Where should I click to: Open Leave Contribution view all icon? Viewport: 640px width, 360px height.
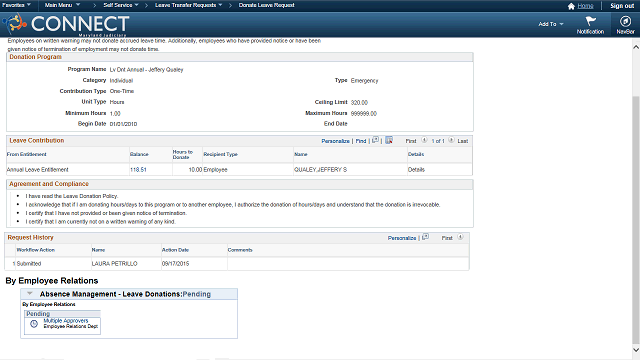[376, 140]
